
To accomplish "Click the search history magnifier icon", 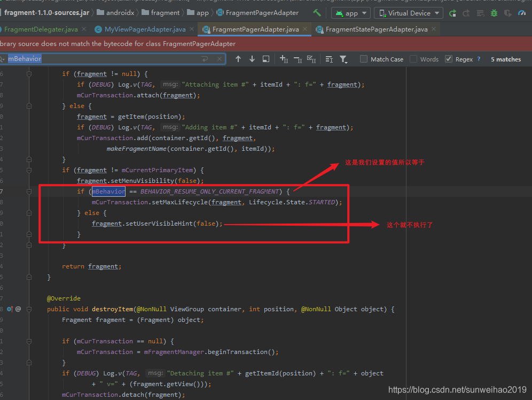I will [x=2, y=59].
